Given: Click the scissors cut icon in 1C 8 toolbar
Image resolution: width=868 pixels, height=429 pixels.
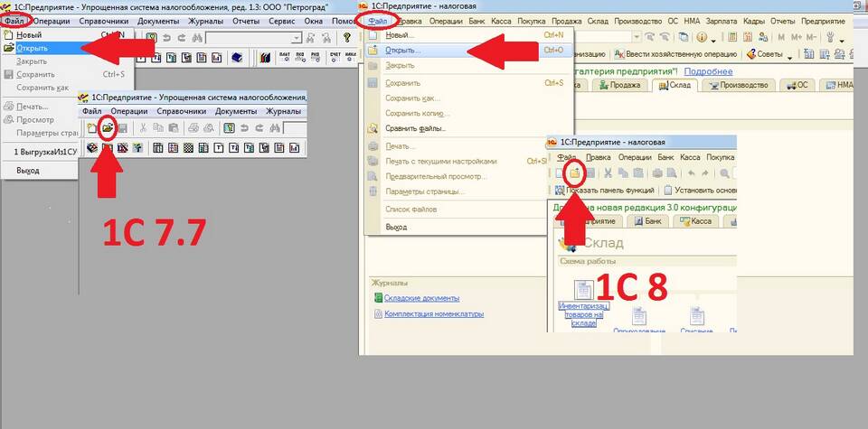Looking at the screenshot, I should coord(609,173).
